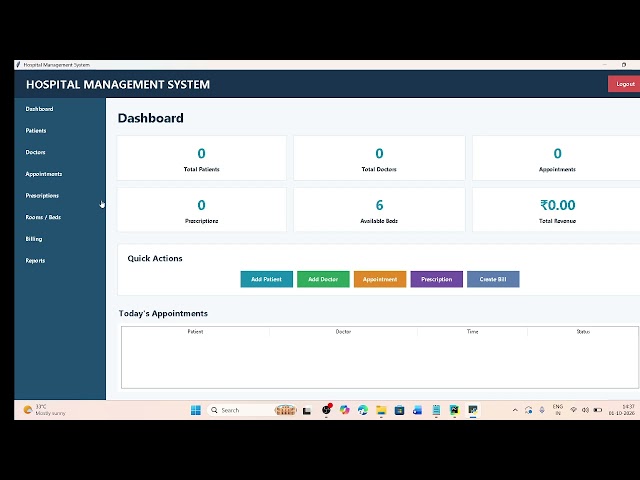640x480 pixels.
Task: Open Reports from the sidebar
Action: pyautogui.click(x=36, y=260)
